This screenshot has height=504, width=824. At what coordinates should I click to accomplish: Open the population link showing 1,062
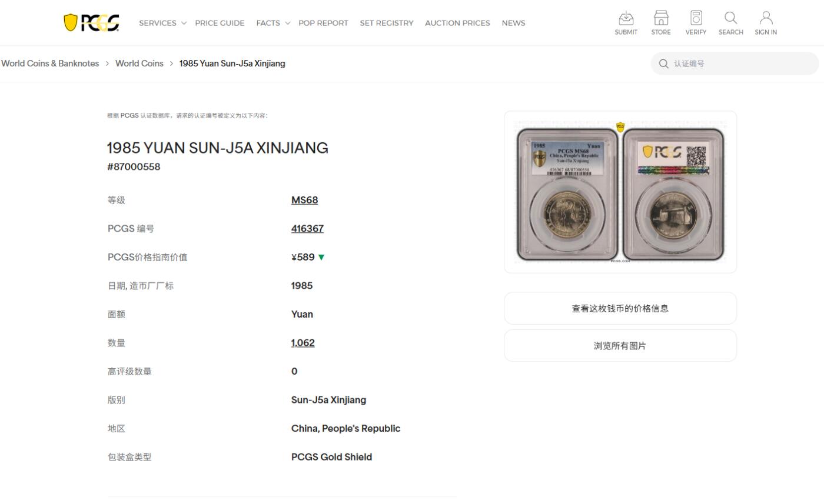(x=303, y=342)
